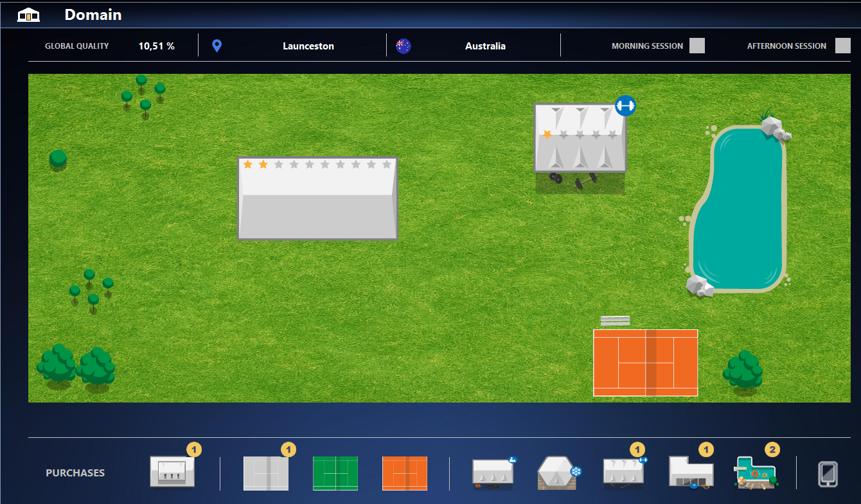Select the grey hard court purchase icon
861x504 pixels.
click(266, 473)
